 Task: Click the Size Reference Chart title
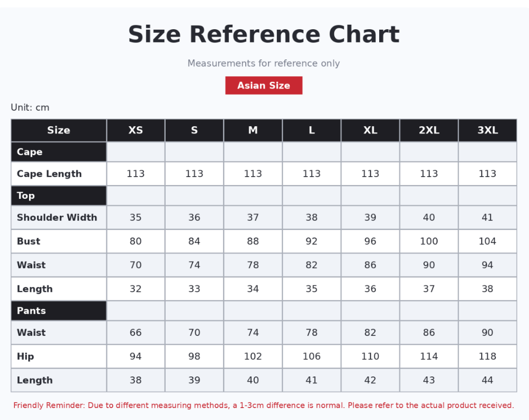(x=264, y=35)
